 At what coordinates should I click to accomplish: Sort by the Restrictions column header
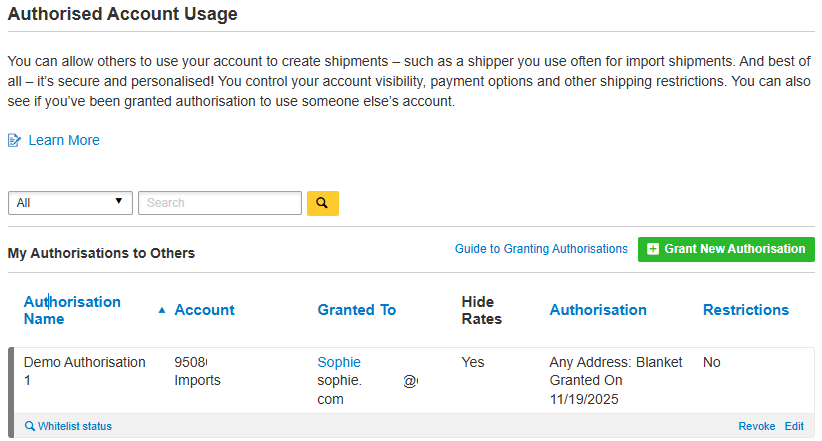[x=746, y=310]
